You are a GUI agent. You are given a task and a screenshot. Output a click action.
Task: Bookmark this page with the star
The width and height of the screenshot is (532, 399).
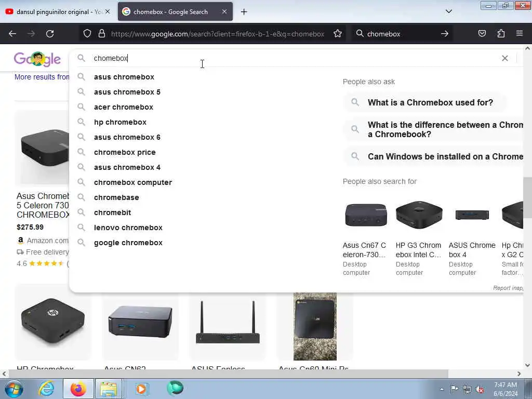(337, 34)
